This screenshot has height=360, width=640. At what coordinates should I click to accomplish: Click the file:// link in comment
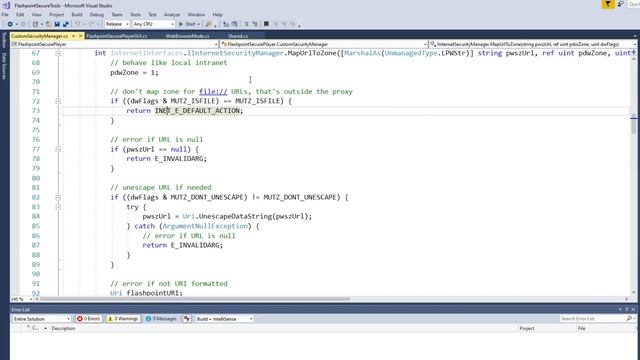point(213,91)
